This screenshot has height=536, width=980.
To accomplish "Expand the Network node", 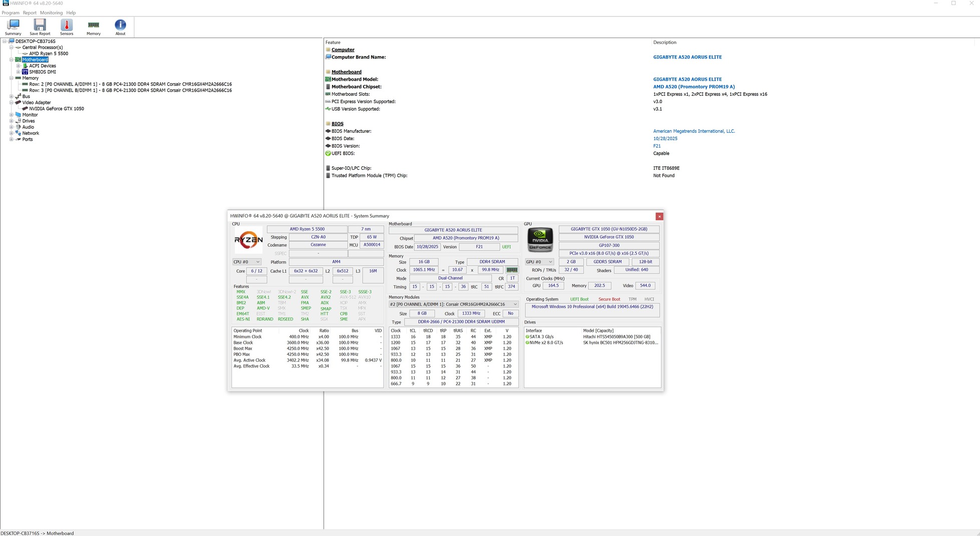I will coord(12,133).
